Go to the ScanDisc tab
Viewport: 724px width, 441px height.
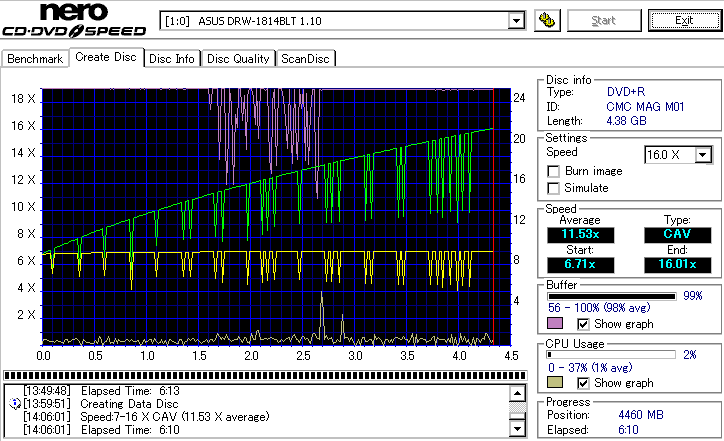pos(305,59)
